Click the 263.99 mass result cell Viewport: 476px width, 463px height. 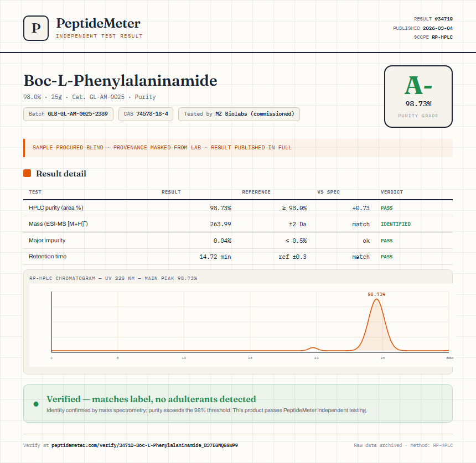221,224
